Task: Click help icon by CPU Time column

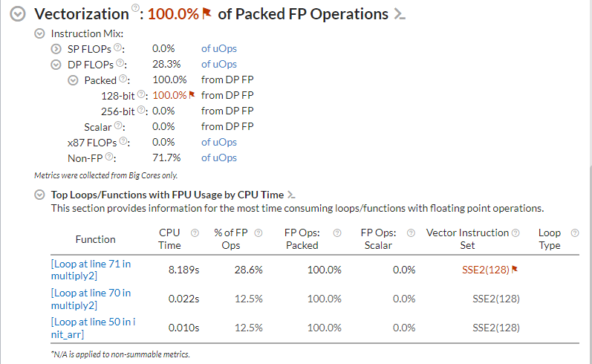Action: (195, 233)
